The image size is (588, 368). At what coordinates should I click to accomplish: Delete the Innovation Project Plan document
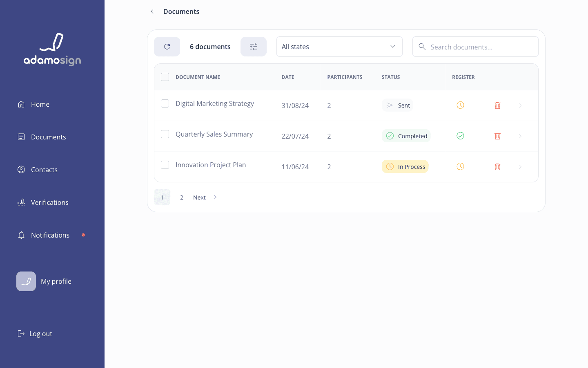497,167
